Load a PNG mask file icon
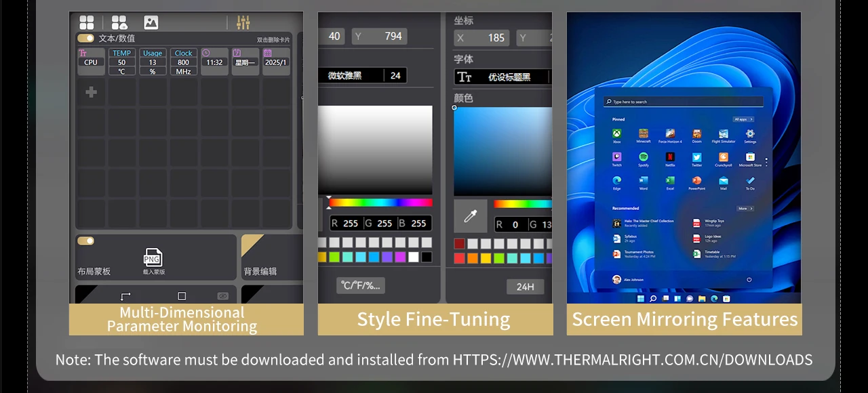This screenshot has width=868, height=393. pyautogui.click(x=153, y=258)
